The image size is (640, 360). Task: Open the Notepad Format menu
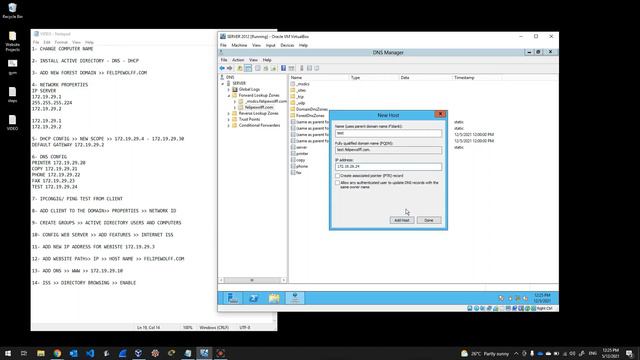click(61, 42)
